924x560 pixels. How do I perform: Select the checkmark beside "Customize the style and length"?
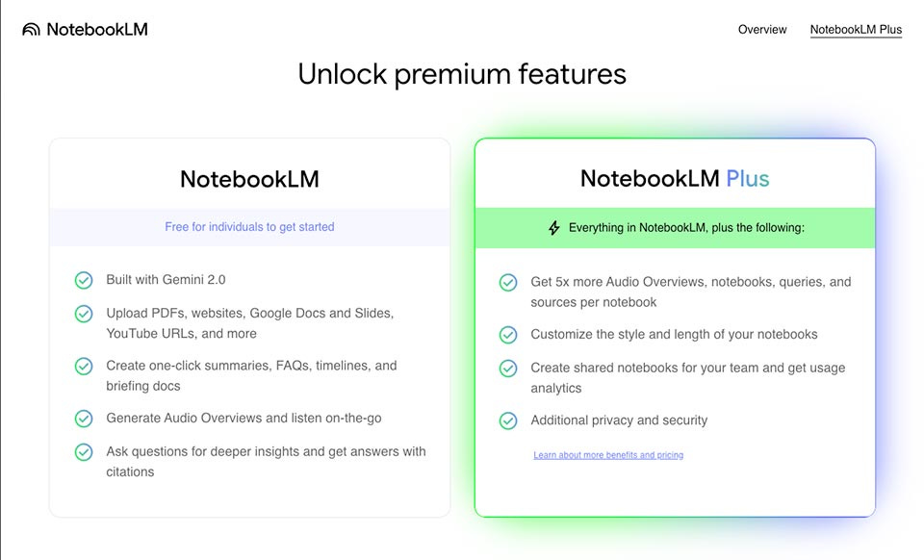pos(508,335)
